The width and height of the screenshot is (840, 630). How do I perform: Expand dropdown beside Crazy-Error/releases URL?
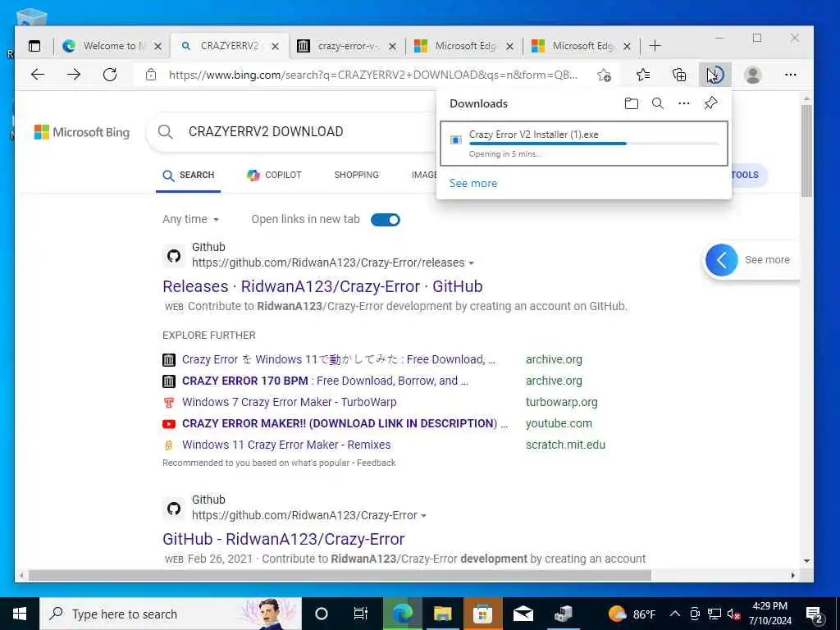click(472, 263)
